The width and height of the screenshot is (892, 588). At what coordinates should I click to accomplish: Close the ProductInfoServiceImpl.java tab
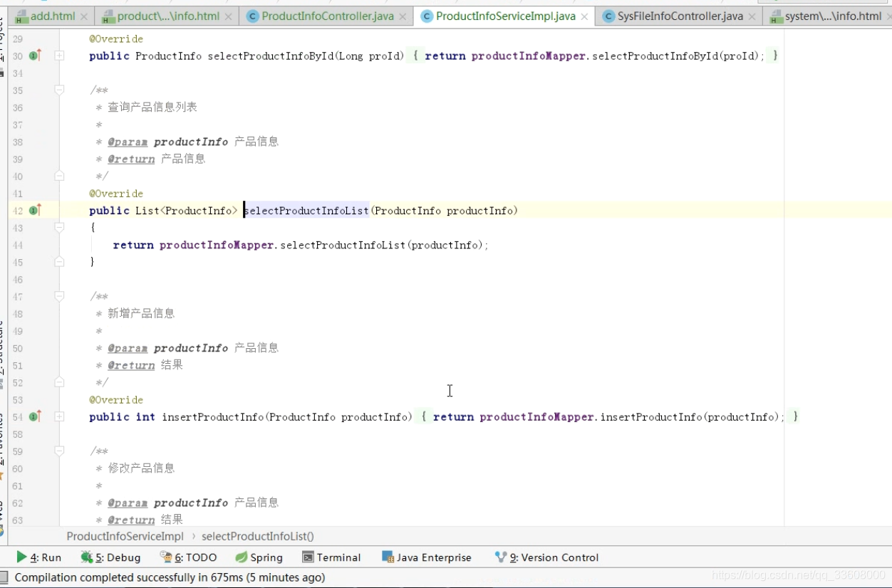pos(585,16)
